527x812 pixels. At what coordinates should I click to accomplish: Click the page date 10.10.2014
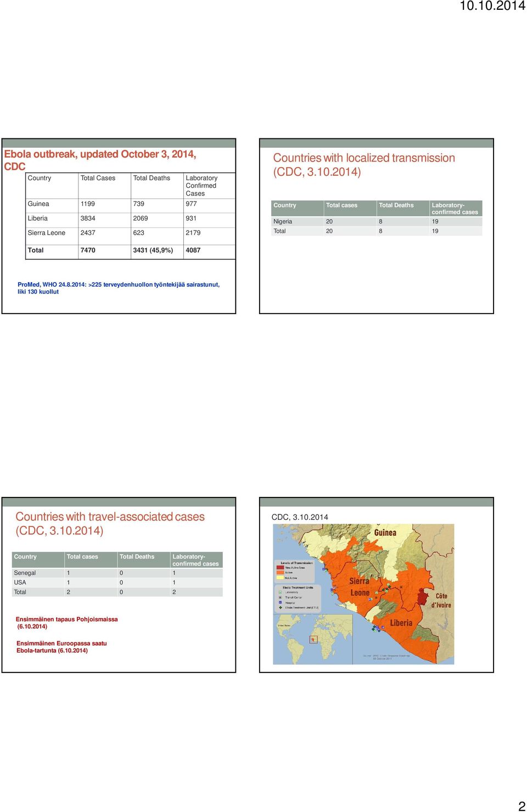(x=492, y=6)
